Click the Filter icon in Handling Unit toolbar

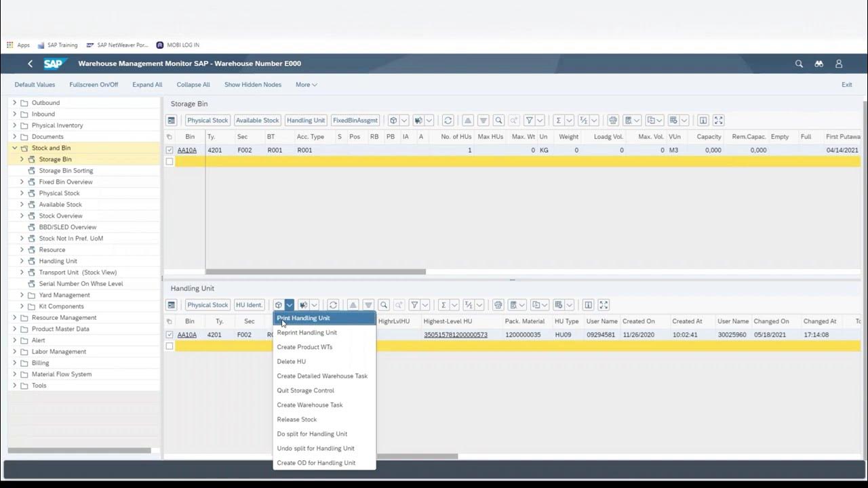coord(415,305)
